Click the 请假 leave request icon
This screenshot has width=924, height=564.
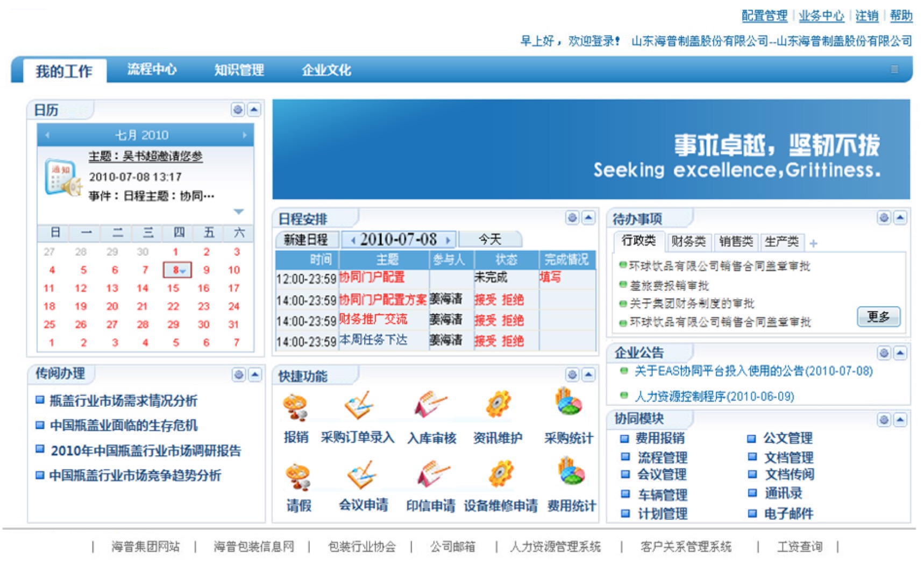pyautogui.click(x=297, y=476)
